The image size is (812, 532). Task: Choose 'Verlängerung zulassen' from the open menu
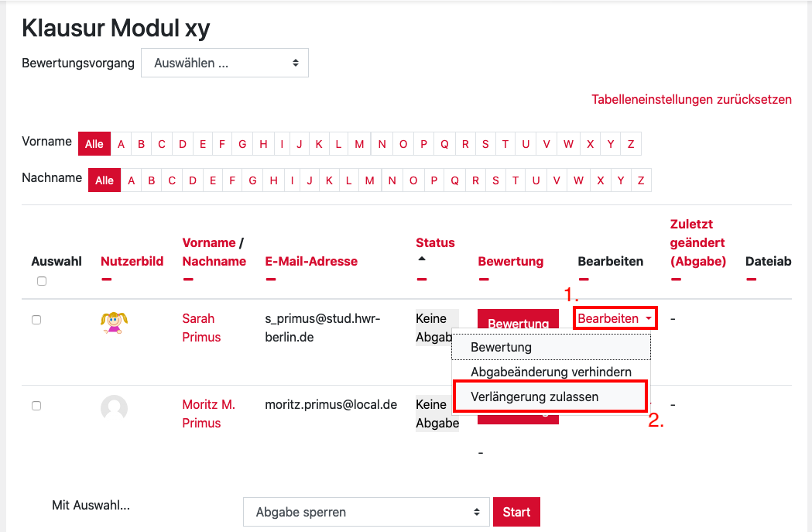point(534,396)
